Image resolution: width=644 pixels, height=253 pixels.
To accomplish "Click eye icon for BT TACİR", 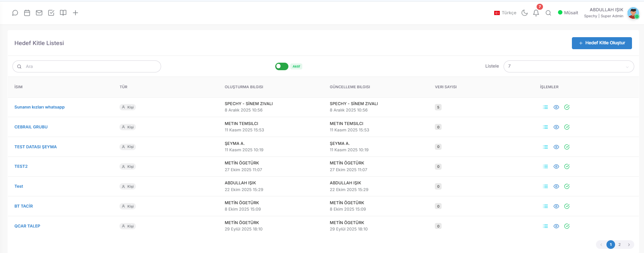I will 556,206.
